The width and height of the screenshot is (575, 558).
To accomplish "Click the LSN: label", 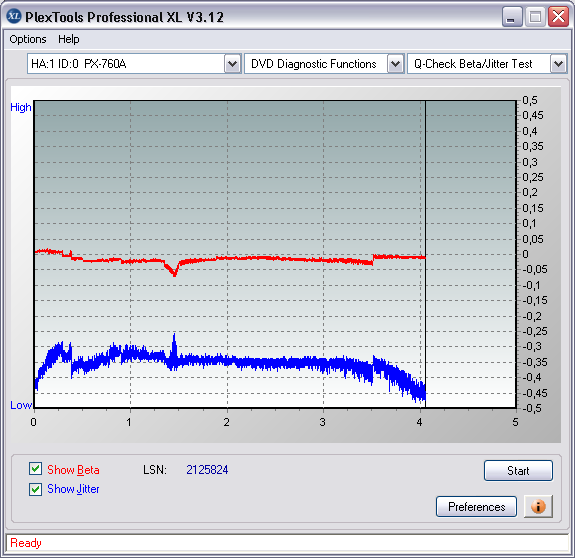I will (155, 470).
